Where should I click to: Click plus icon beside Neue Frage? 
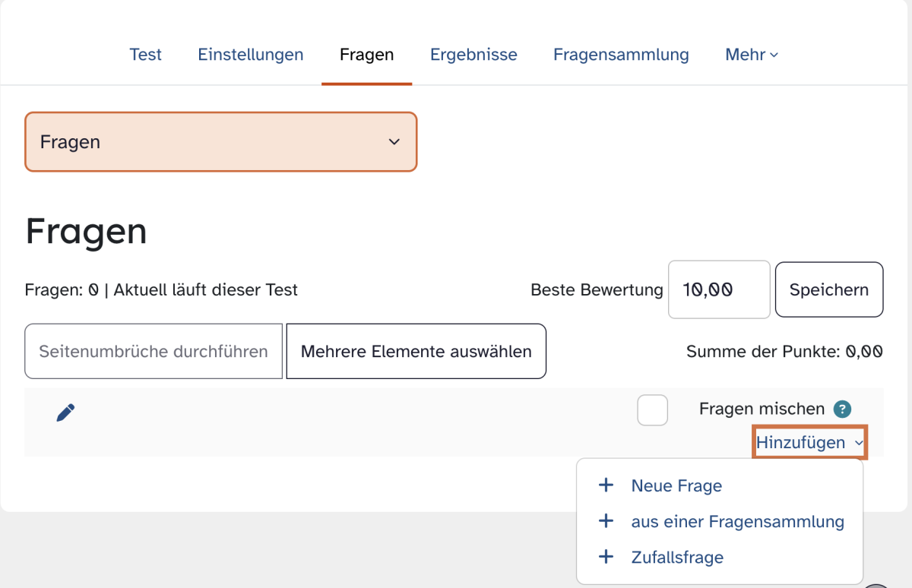606,485
